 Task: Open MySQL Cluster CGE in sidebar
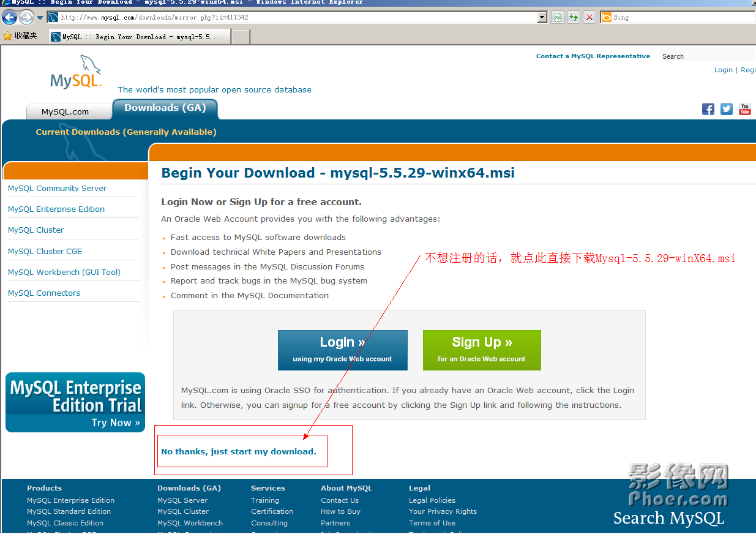[x=45, y=251]
